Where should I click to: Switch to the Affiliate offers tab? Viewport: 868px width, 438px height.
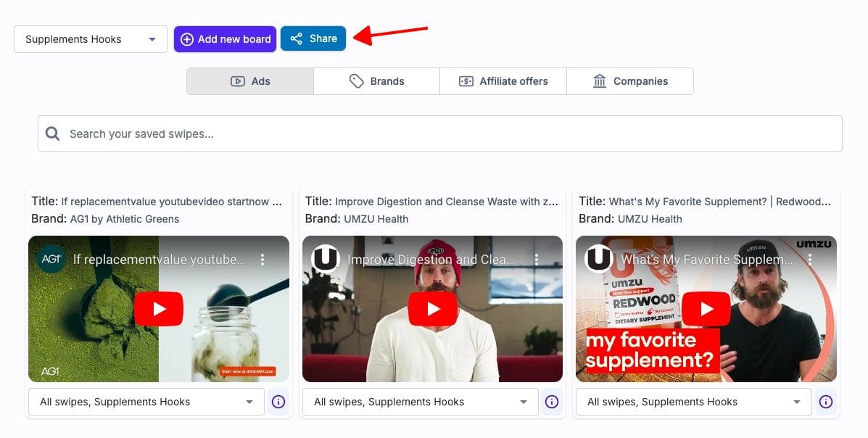click(503, 80)
